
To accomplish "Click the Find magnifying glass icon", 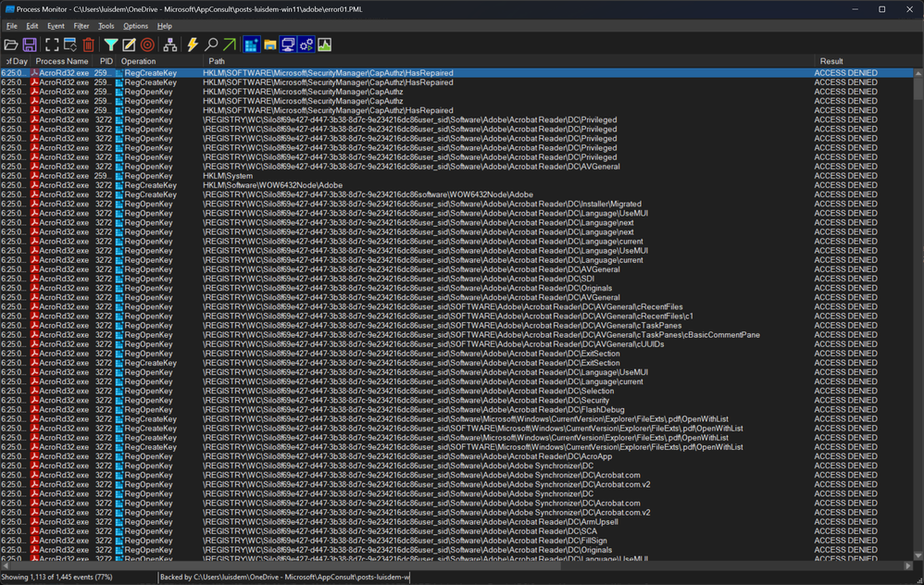I will (x=211, y=44).
